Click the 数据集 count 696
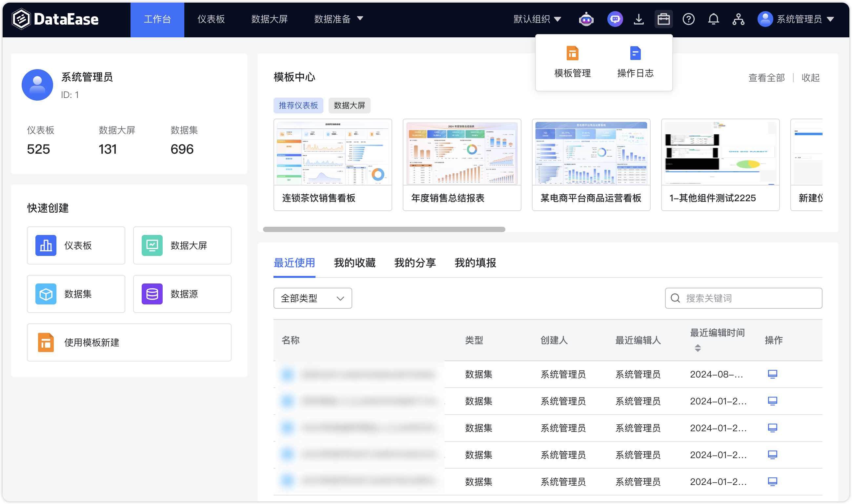The width and height of the screenshot is (852, 504). coord(182,149)
